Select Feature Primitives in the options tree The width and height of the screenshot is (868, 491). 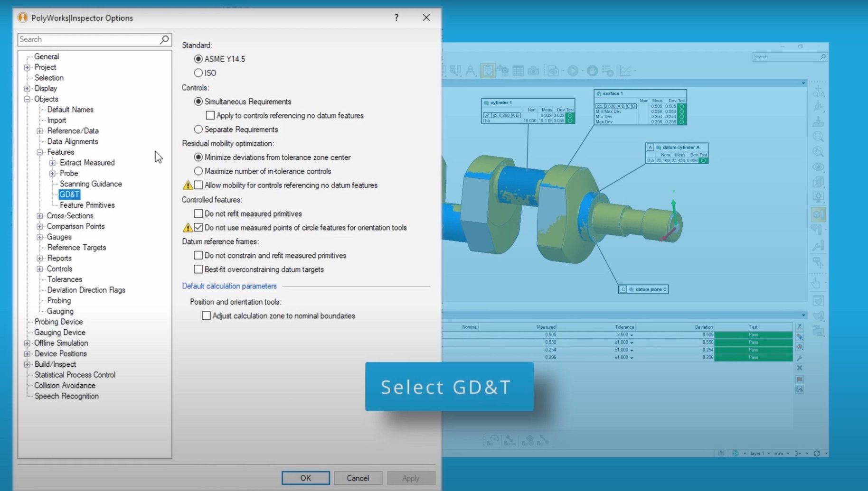point(87,205)
